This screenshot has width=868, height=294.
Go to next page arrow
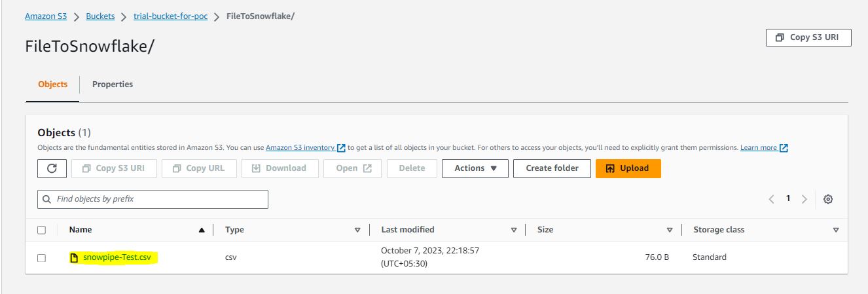[804, 199]
